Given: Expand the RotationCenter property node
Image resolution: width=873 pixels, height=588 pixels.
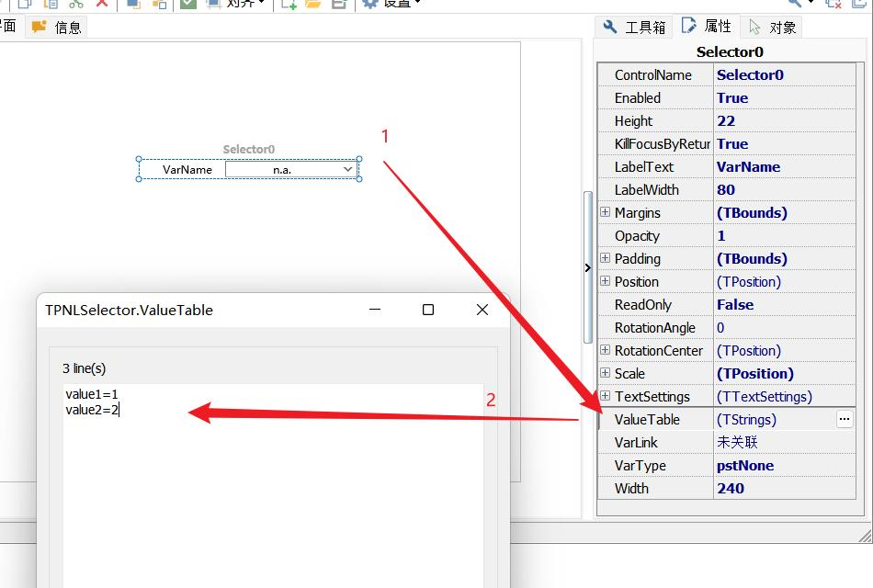Looking at the screenshot, I should click(605, 350).
